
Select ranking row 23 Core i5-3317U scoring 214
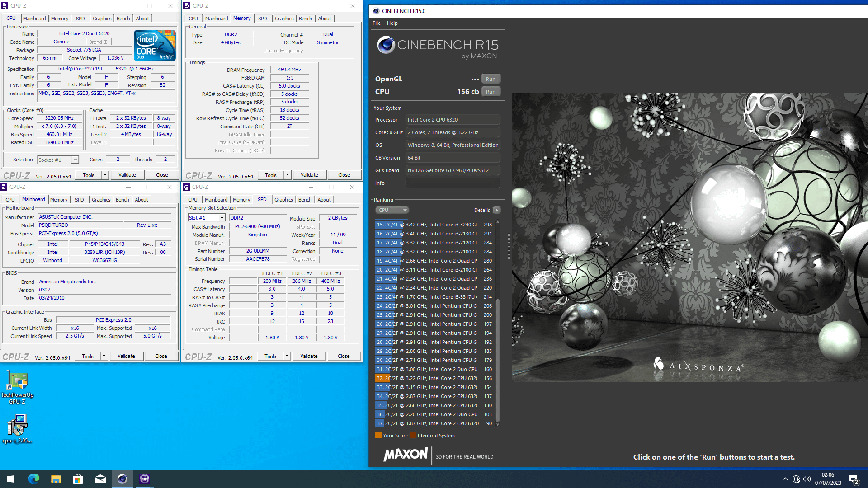click(x=434, y=297)
